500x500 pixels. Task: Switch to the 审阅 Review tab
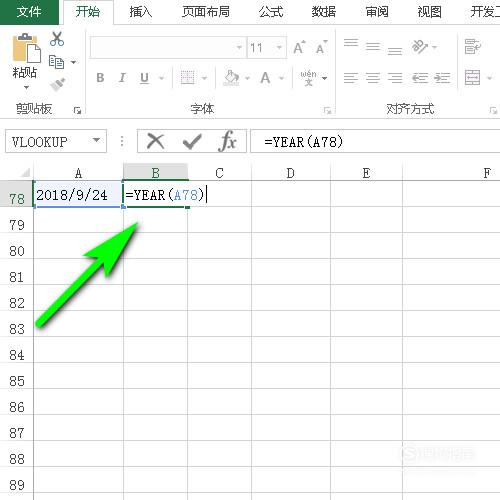point(377,12)
